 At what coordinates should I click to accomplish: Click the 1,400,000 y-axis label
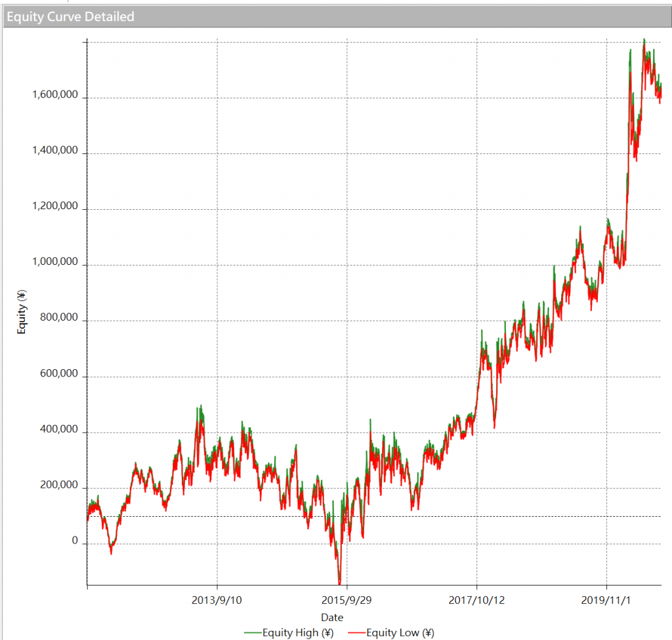coord(55,151)
